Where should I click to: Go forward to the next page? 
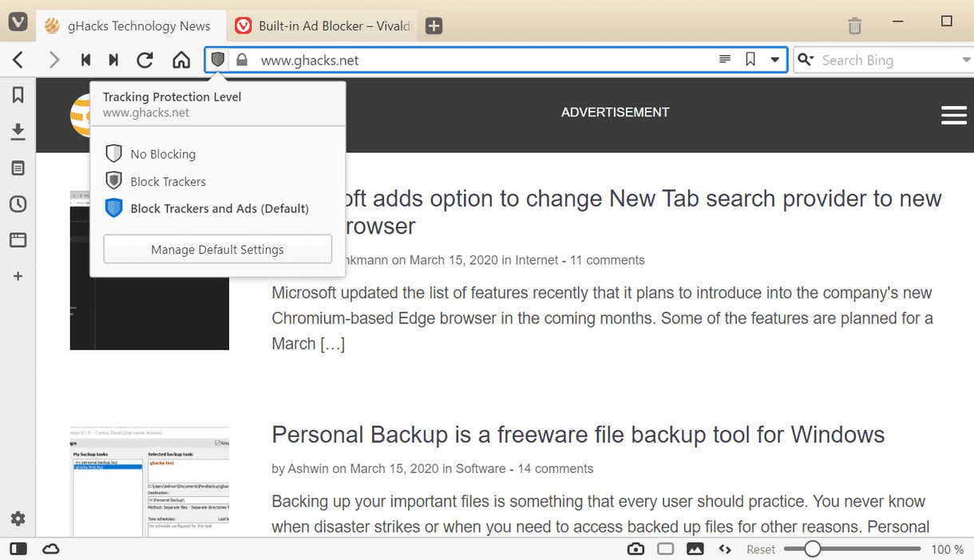(54, 60)
